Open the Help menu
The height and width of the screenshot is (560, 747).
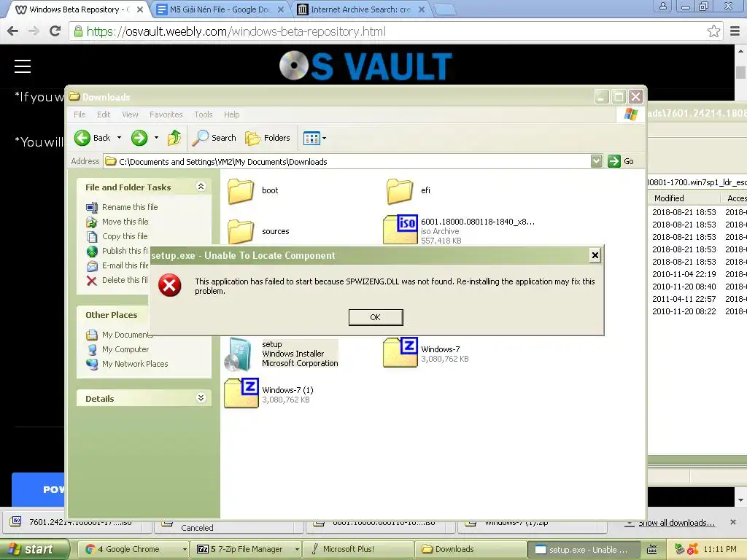(x=231, y=114)
